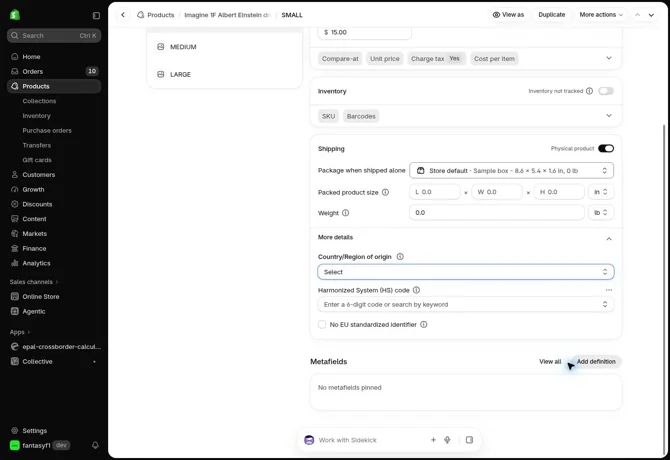Collapse the More details section
The height and width of the screenshot is (460, 670).
pos(609,238)
